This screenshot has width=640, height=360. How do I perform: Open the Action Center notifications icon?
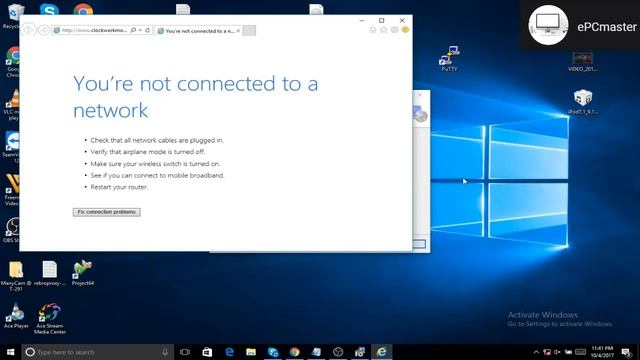coord(626,352)
